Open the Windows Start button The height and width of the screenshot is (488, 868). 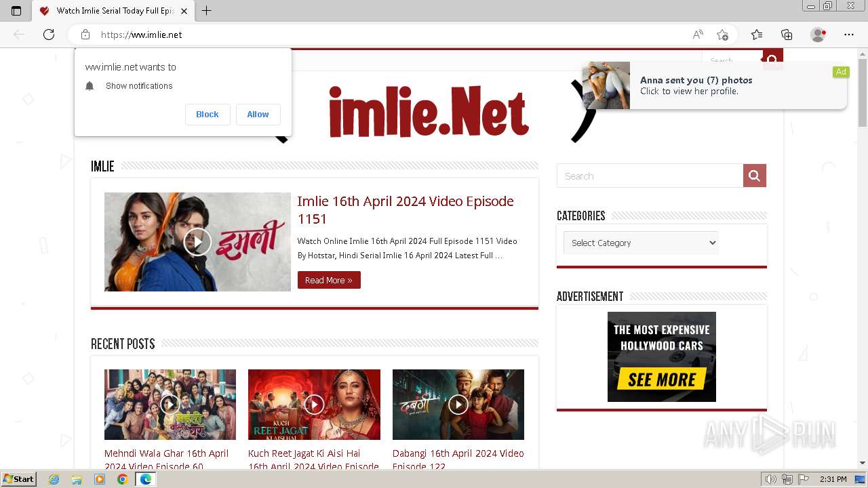[x=19, y=479]
